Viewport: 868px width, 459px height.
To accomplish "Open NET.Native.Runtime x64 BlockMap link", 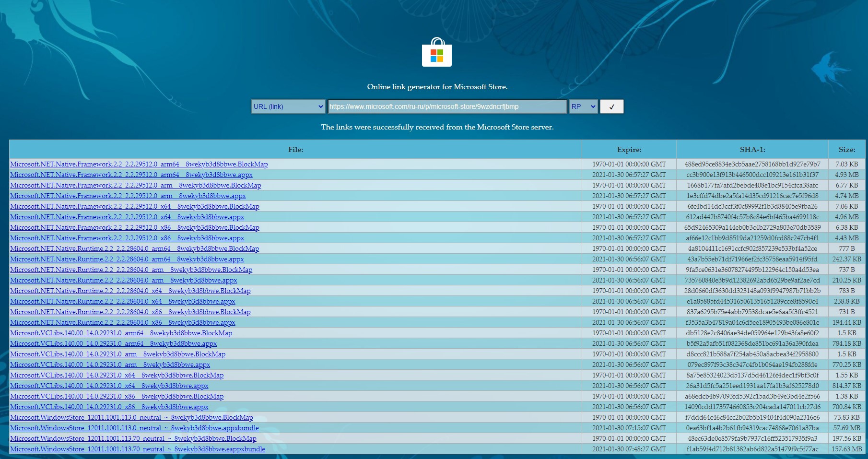I will click(x=130, y=291).
